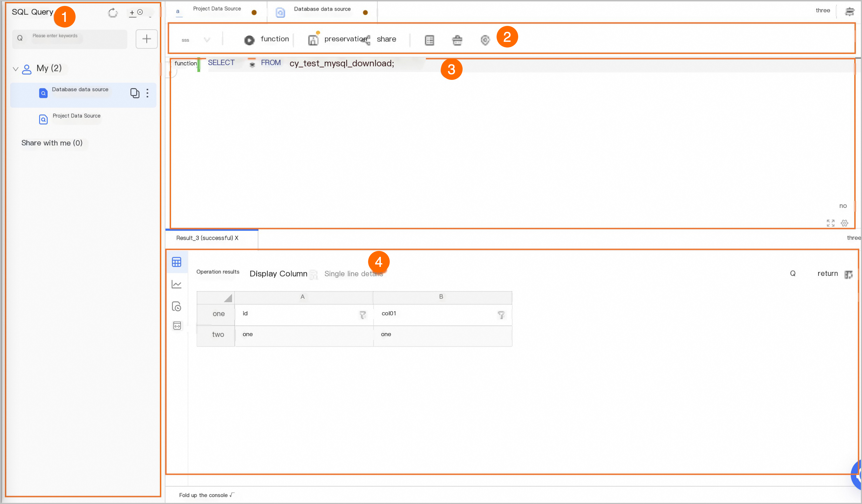Collapse the My (2) tree group
The width and height of the screenshot is (862, 504).
click(x=15, y=69)
